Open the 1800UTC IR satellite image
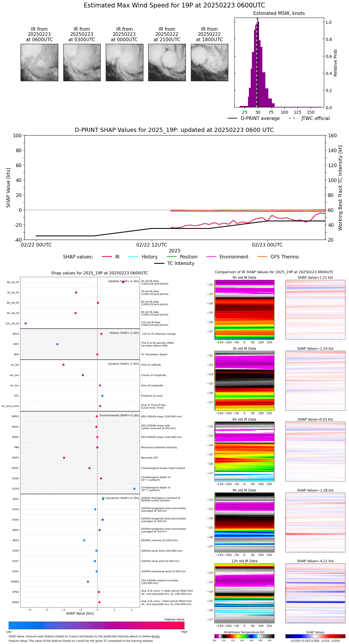This screenshot has height=644, width=349. (209, 62)
